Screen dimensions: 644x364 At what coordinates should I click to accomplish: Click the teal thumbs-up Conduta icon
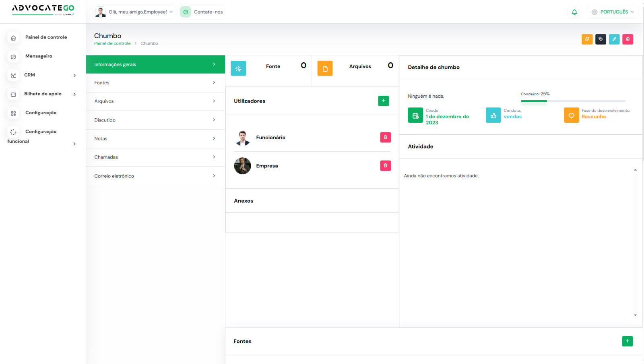pos(493,115)
